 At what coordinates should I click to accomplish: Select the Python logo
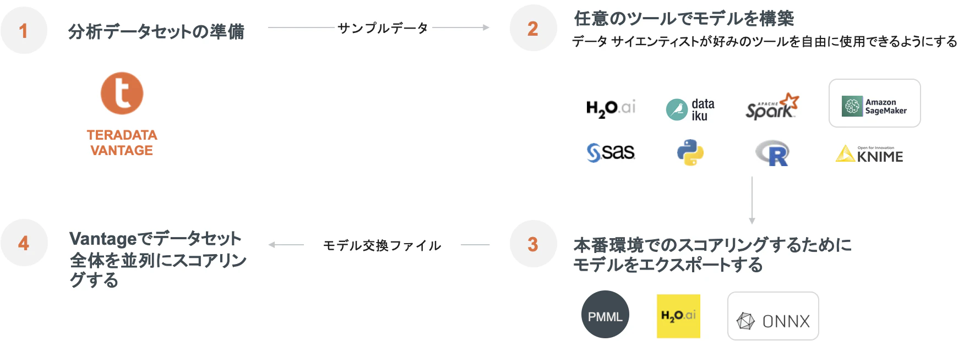(x=690, y=152)
